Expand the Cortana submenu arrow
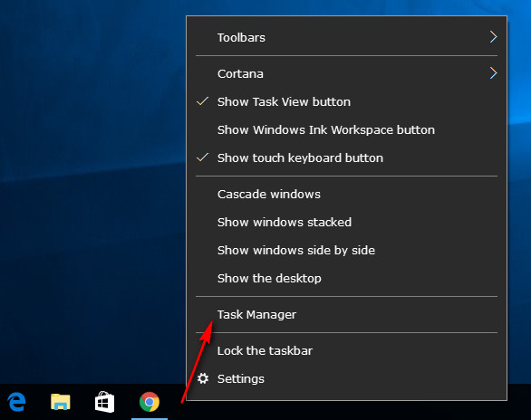This screenshot has width=531, height=420. (x=494, y=73)
